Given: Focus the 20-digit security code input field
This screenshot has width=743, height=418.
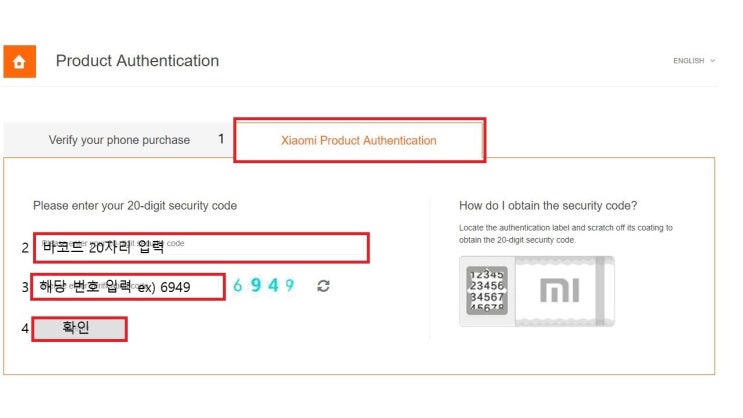Looking at the screenshot, I should (x=201, y=247).
